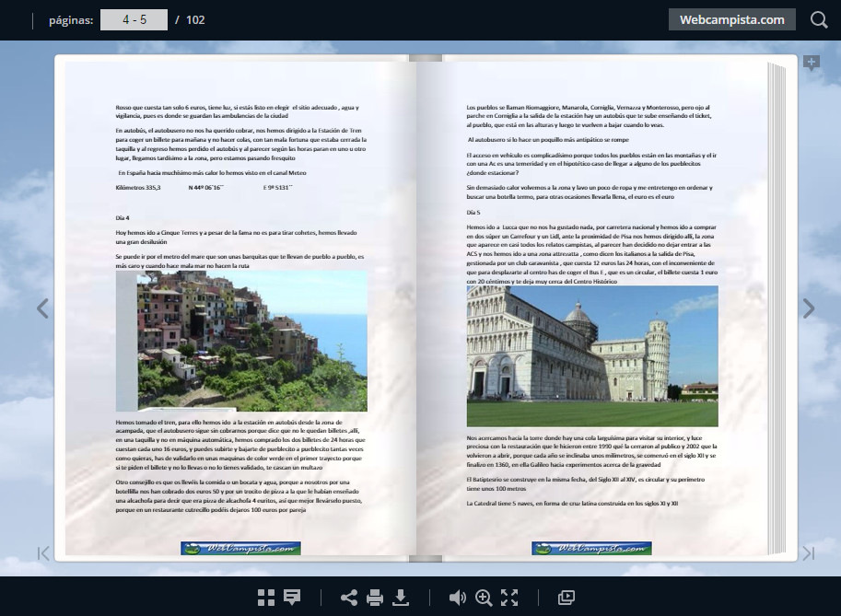
Task: Click the WebCampista banner on right page
Action: click(591, 548)
